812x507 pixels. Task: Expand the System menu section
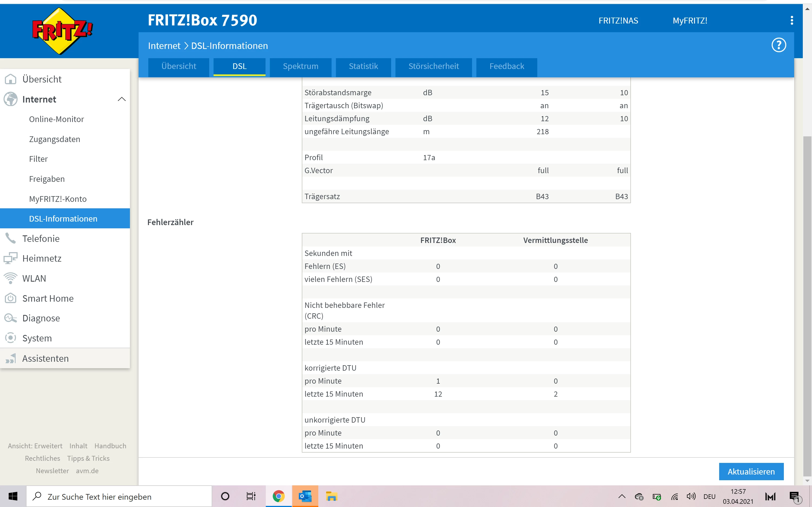(x=37, y=338)
